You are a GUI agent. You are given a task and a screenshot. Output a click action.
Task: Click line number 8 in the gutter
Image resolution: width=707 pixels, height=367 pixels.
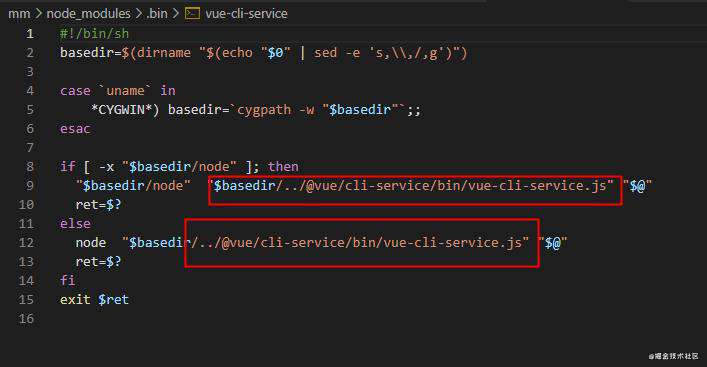pyautogui.click(x=30, y=166)
